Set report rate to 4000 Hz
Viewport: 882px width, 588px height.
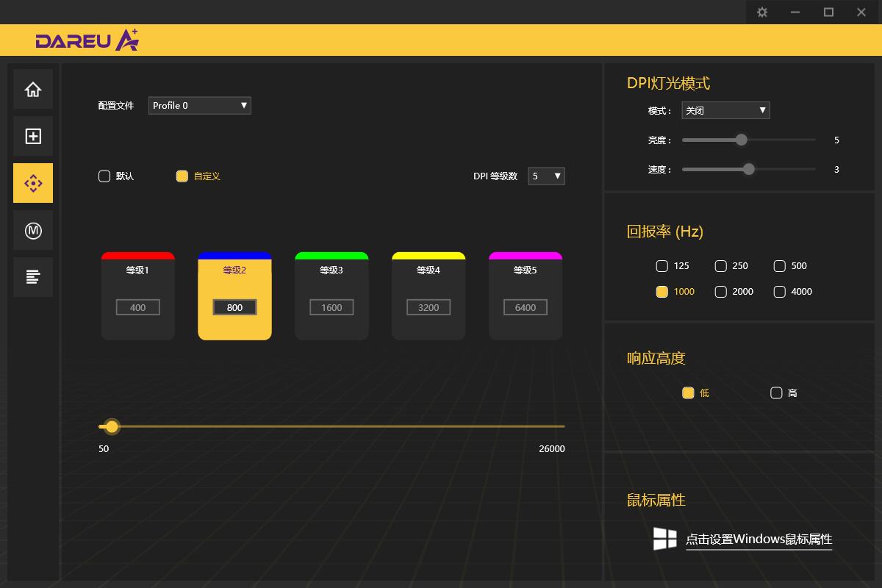pyautogui.click(x=780, y=292)
